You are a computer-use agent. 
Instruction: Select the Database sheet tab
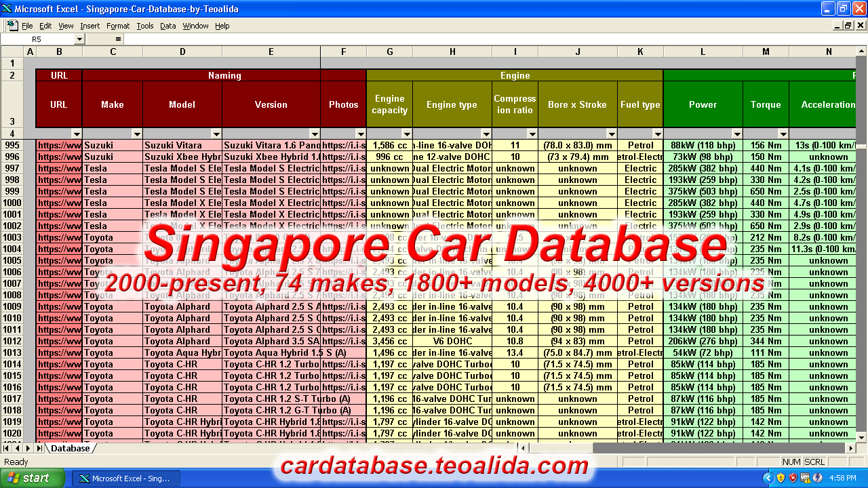coord(71,448)
